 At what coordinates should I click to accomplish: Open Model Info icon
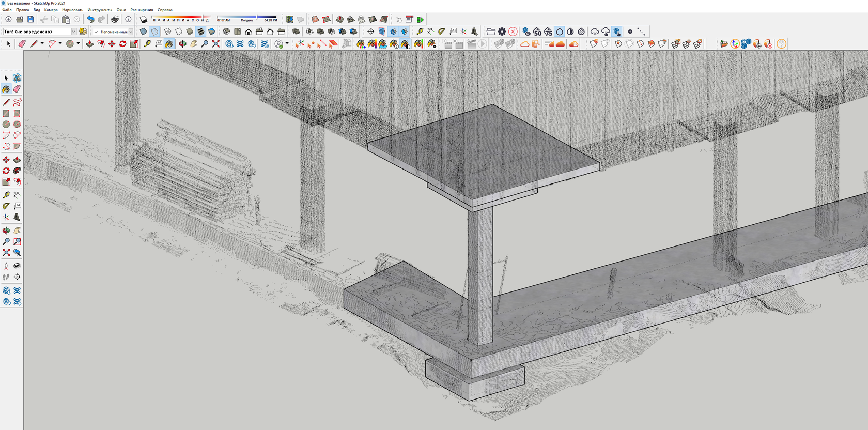click(129, 20)
